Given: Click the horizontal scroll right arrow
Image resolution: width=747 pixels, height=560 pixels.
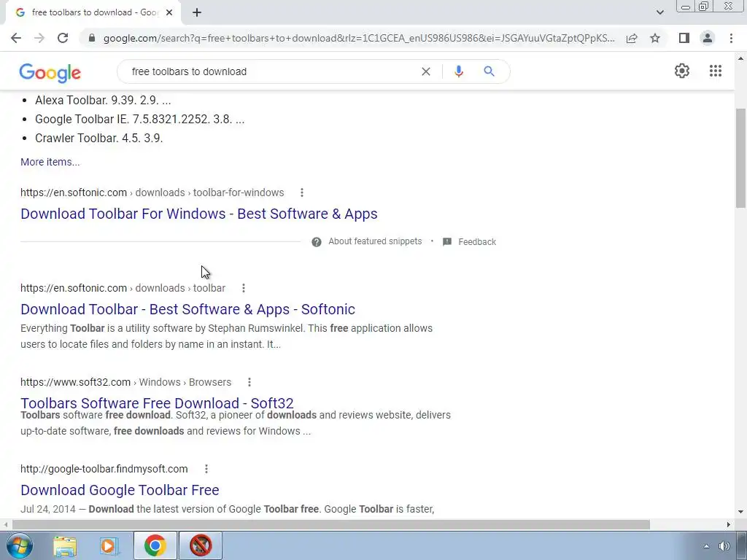Looking at the screenshot, I should click(729, 525).
